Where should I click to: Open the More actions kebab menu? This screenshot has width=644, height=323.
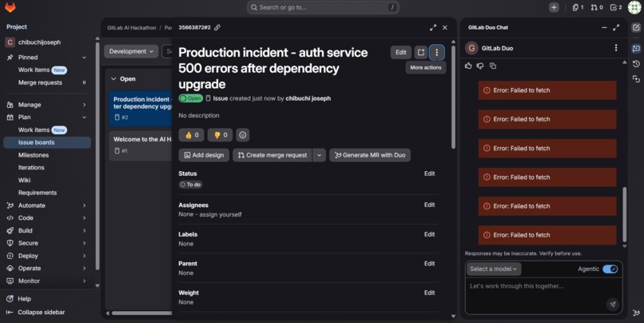pos(436,52)
